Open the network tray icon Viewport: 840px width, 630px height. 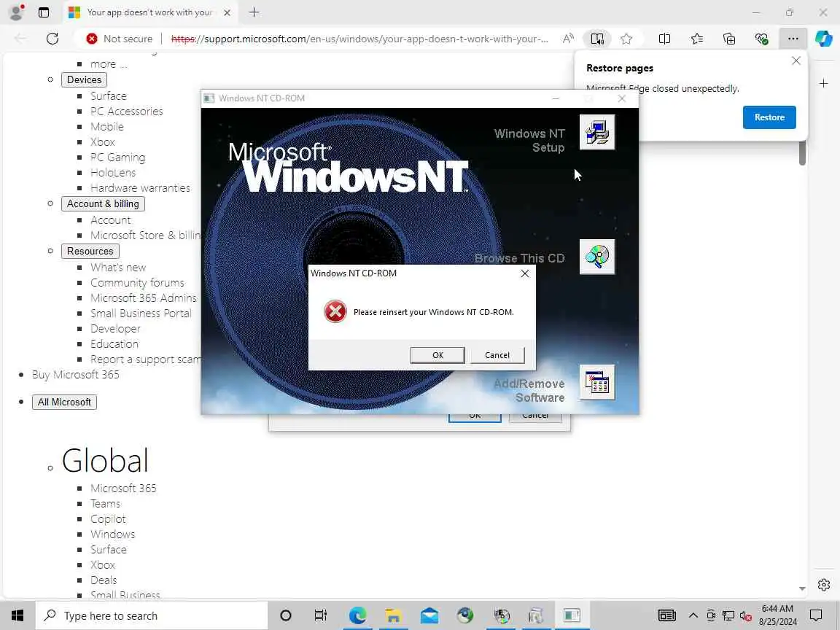pos(728,615)
